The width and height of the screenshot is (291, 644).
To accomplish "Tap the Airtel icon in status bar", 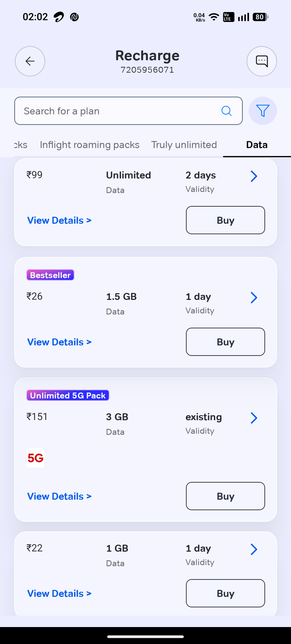I will [59, 17].
